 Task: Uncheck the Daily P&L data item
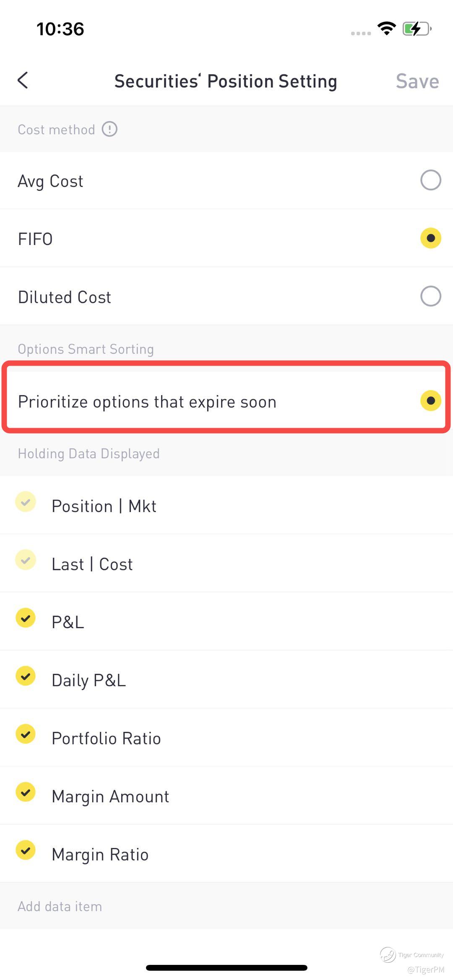tap(26, 676)
